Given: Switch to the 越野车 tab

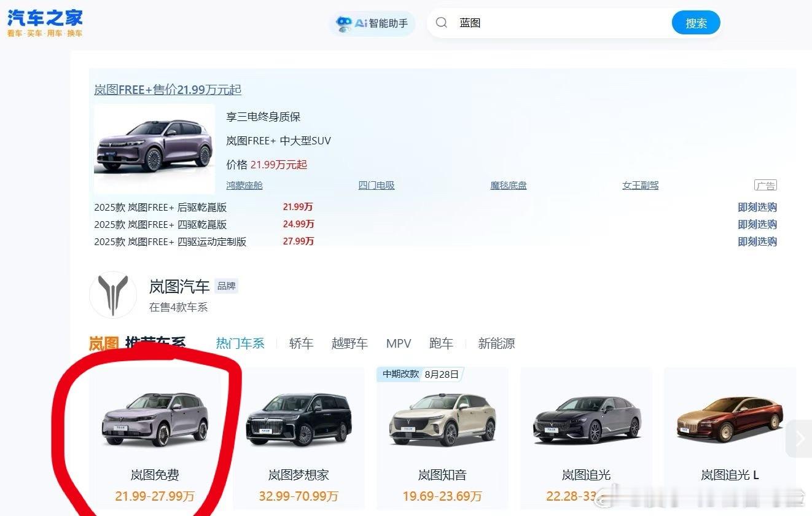Looking at the screenshot, I should 349,343.
